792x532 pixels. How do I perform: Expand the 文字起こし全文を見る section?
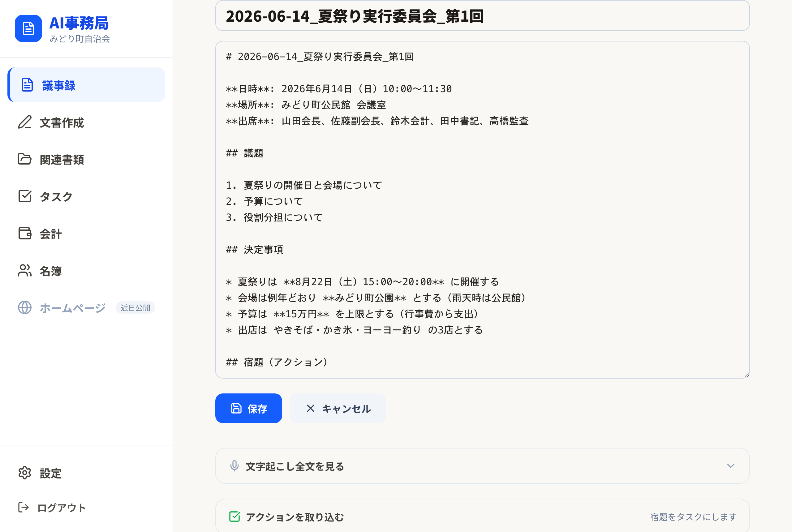(x=482, y=466)
